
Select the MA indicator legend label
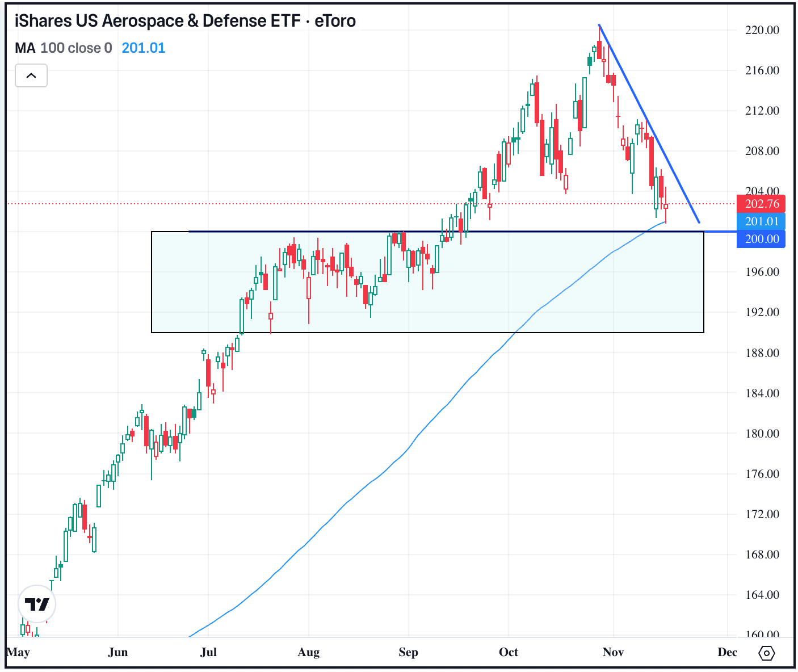tap(26, 48)
